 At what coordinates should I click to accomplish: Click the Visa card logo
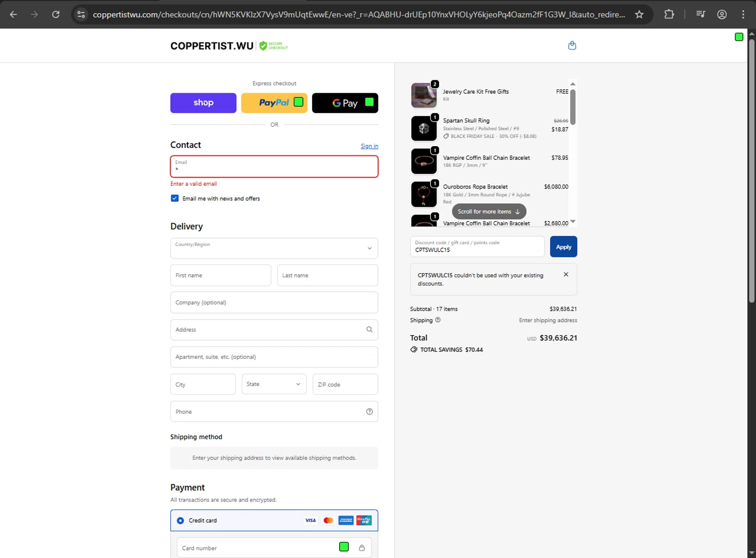[310, 520]
